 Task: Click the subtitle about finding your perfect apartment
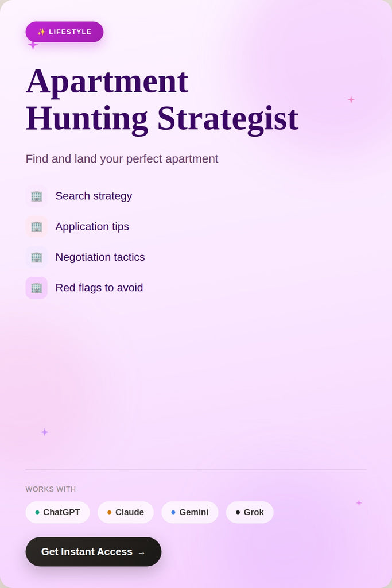(x=122, y=159)
